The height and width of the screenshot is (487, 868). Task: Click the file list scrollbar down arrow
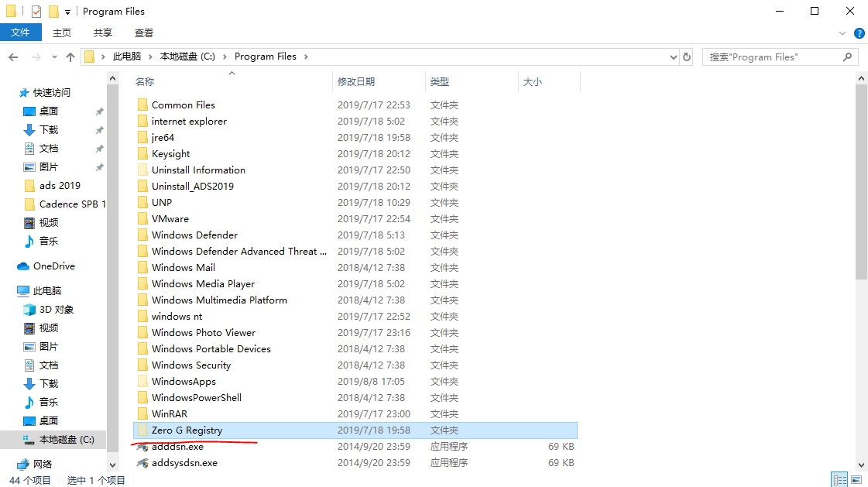861,465
